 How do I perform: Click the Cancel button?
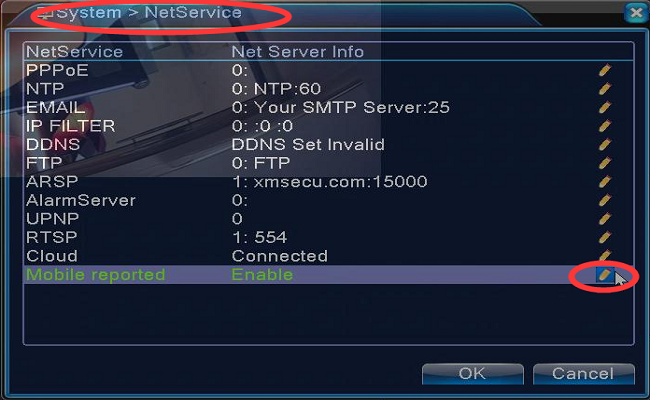tap(583, 374)
